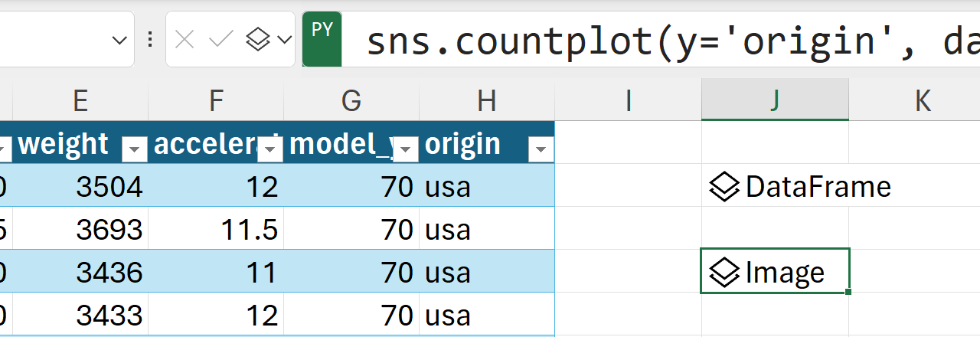Confirm the formula with the checkmark icon

pos(221,39)
